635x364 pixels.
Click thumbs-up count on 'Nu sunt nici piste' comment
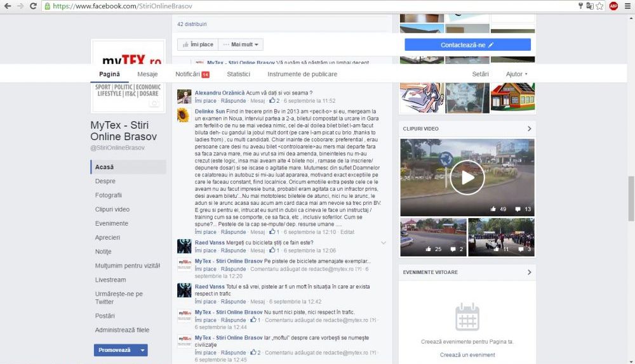click(x=255, y=320)
